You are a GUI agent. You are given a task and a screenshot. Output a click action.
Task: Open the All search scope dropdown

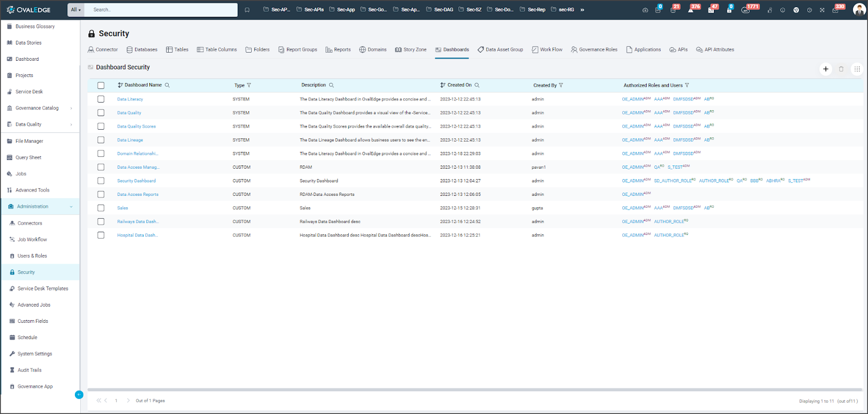pyautogui.click(x=76, y=10)
